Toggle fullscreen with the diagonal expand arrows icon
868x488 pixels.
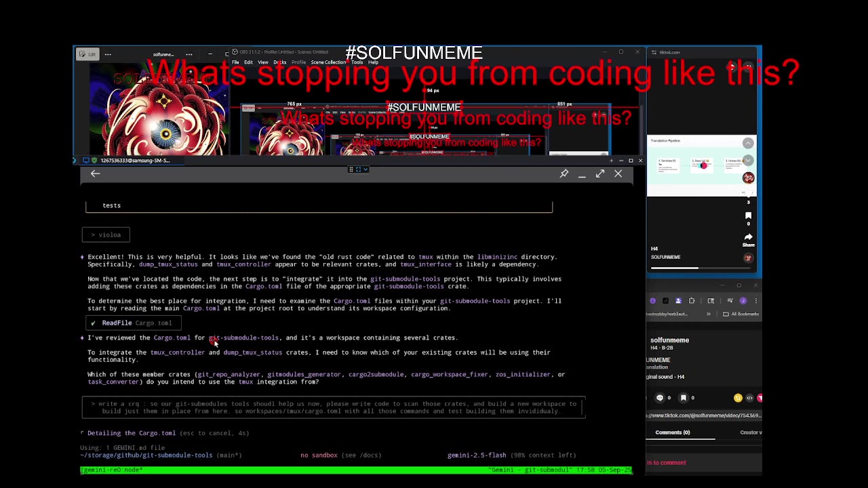pyautogui.click(x=600, y=174)
